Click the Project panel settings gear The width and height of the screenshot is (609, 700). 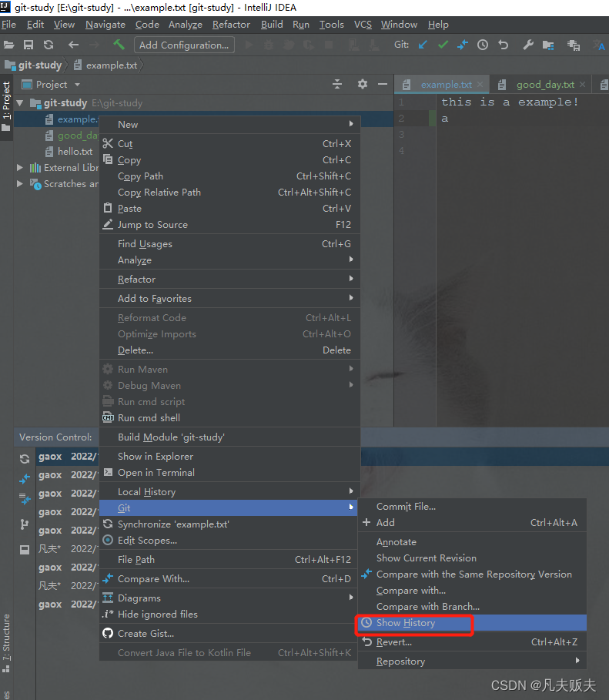(x=363, y=84)
